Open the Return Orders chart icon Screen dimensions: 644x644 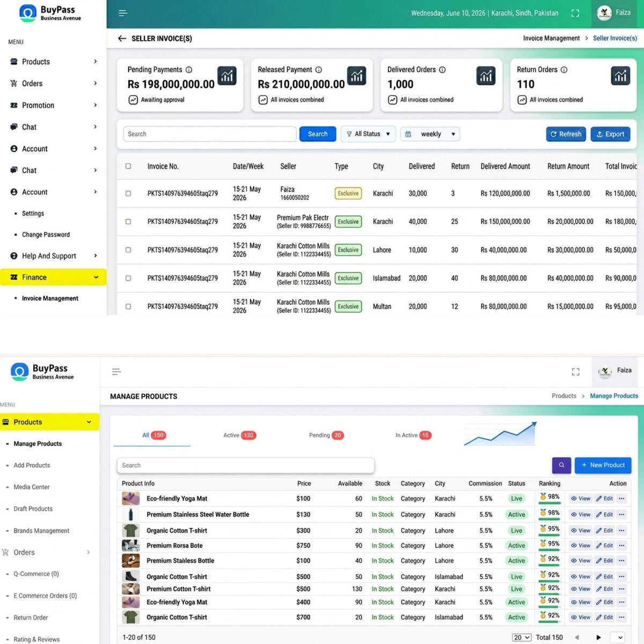620,76
